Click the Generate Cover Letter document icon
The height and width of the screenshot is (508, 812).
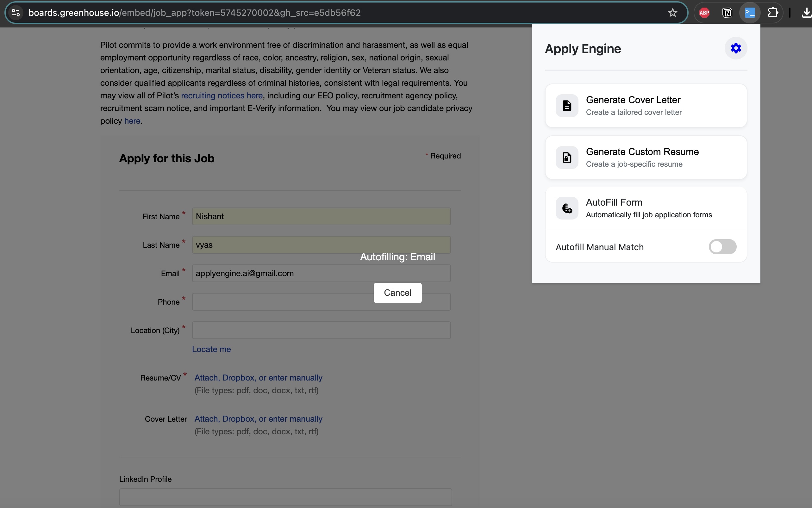point(567,106)
